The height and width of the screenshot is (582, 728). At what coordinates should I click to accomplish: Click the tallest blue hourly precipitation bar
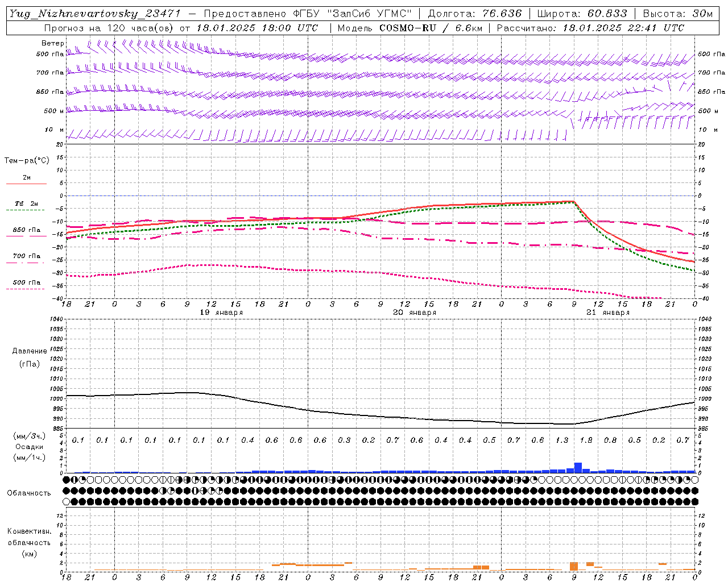point(578,468)
